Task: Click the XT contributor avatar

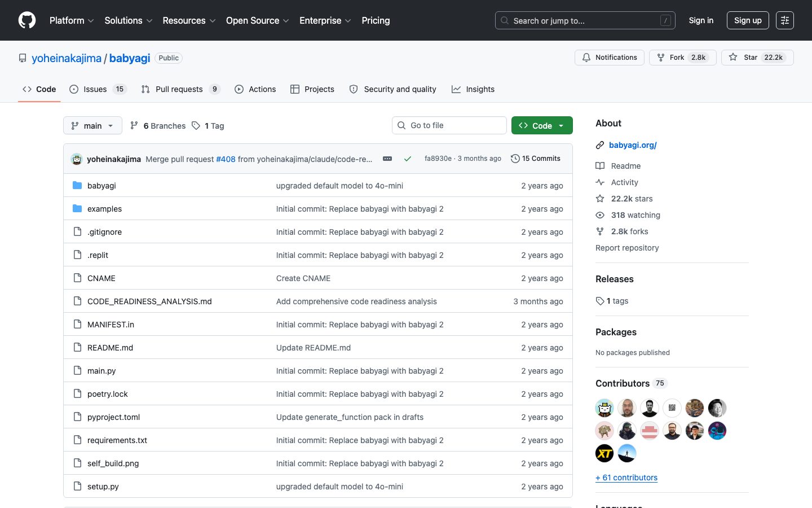Action: pyautogui.click(x=604, y=453)
